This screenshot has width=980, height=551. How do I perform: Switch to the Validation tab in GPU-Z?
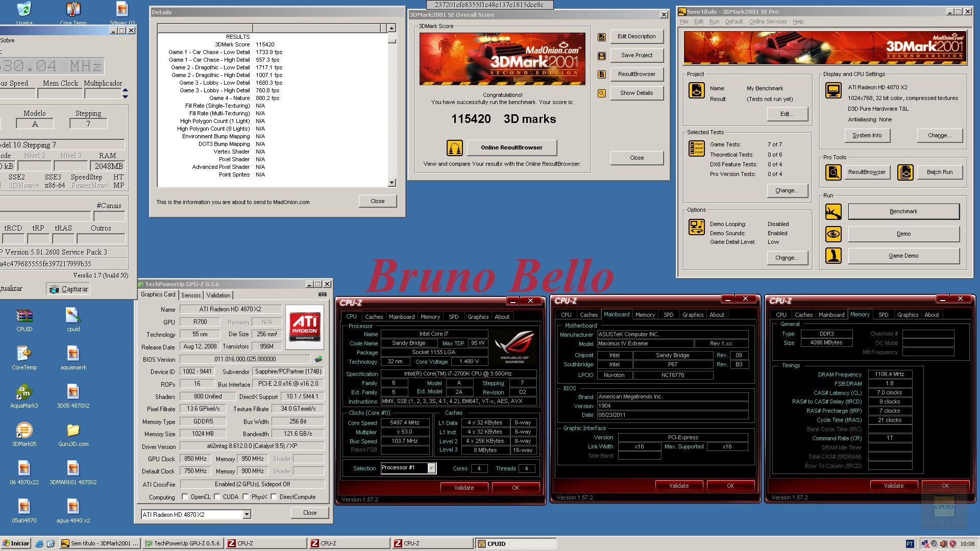click(x=218, y=295)
